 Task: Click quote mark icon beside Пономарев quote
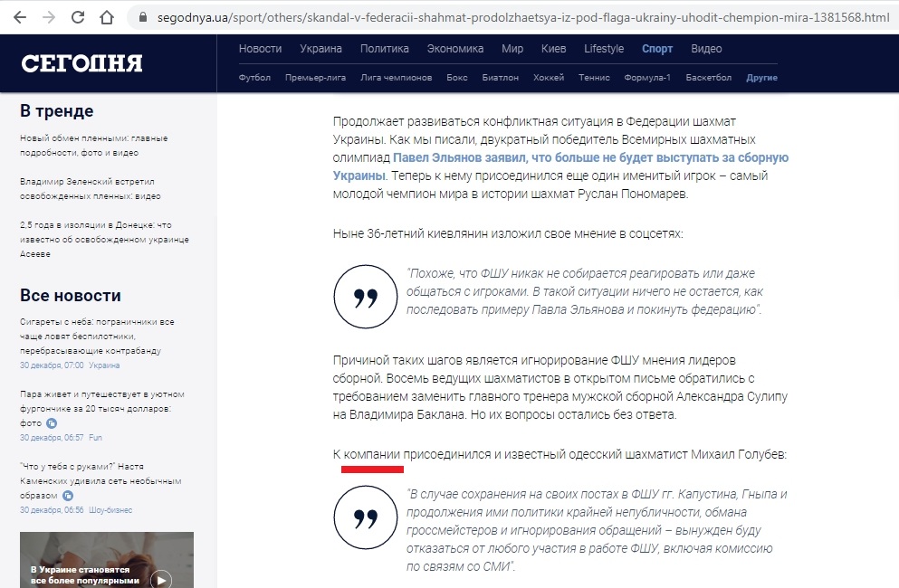tap(365, 297)
